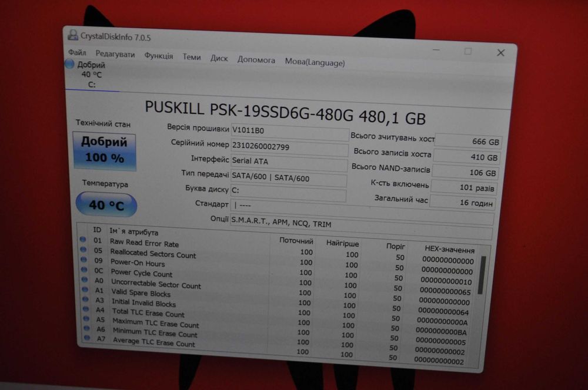Image resolution: width=588 pixels, height=390 pixels.
Task: Open the Файл menu
Action: 77,52
